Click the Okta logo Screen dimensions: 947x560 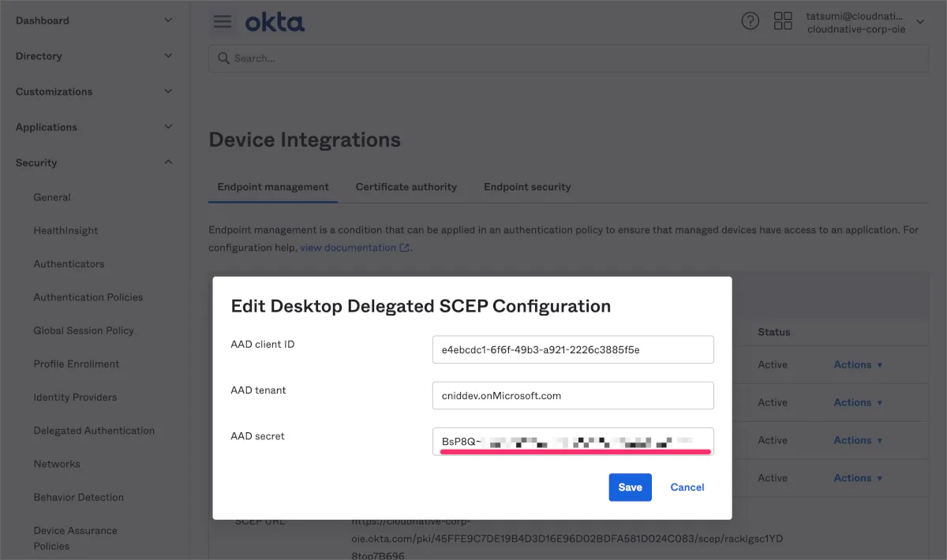(275, 22)
